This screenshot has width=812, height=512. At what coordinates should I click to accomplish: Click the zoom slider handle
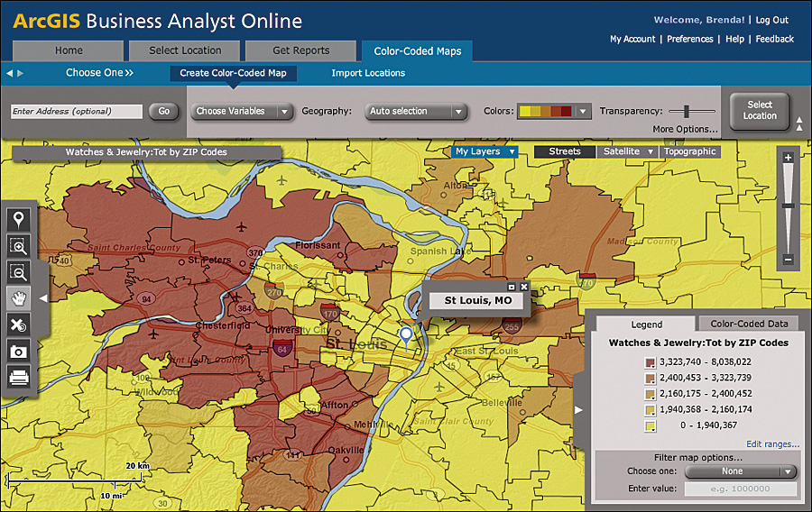789,206
